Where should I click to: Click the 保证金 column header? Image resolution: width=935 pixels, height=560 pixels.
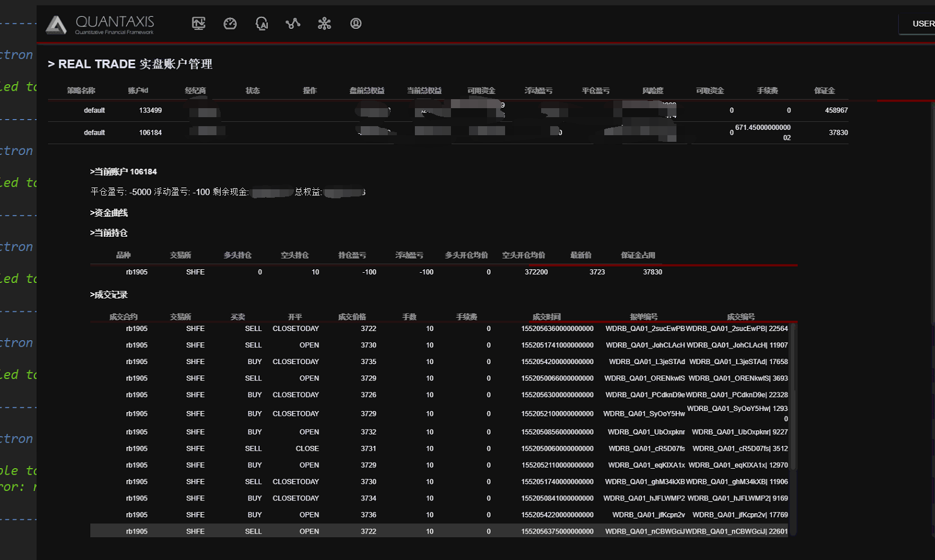[x=824, y=91]
